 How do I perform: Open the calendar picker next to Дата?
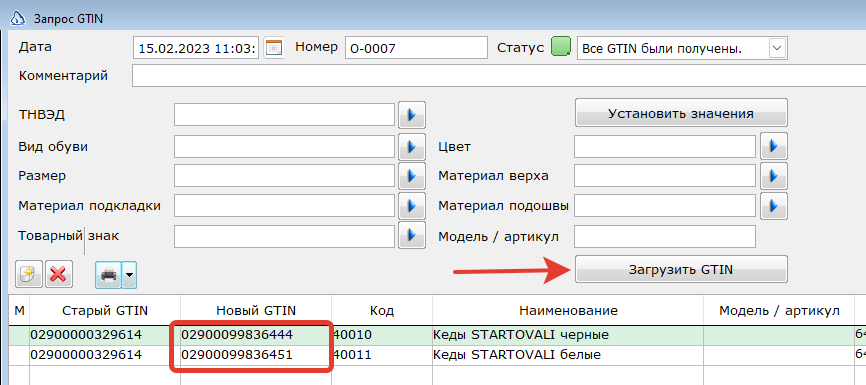(x=273, y=48)
